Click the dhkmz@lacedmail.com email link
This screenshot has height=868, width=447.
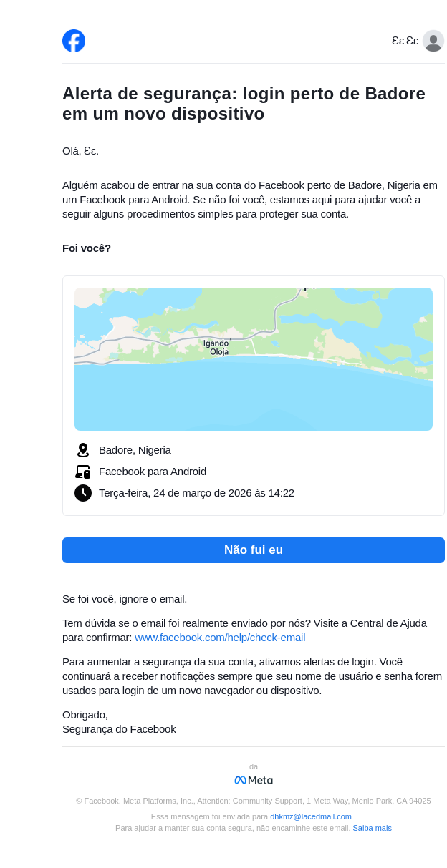[x=310, y=816]
